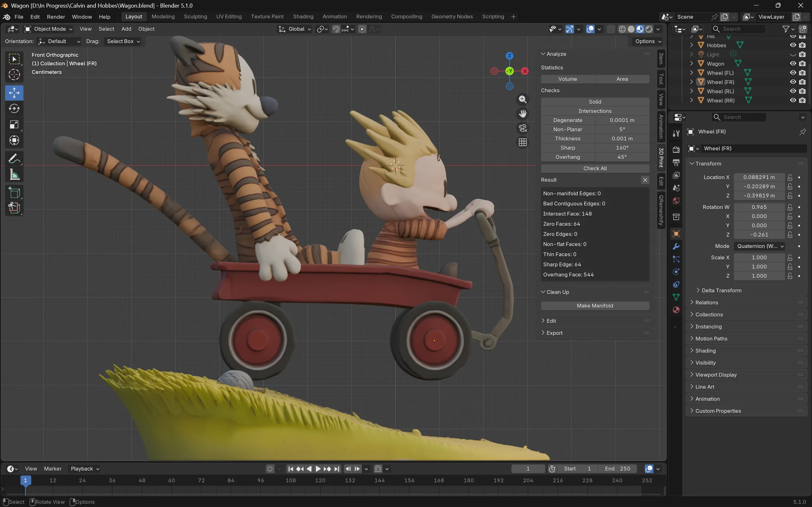Switch orthographic/perspective grid icon
812x507 pixels.
tap(522, 142)
